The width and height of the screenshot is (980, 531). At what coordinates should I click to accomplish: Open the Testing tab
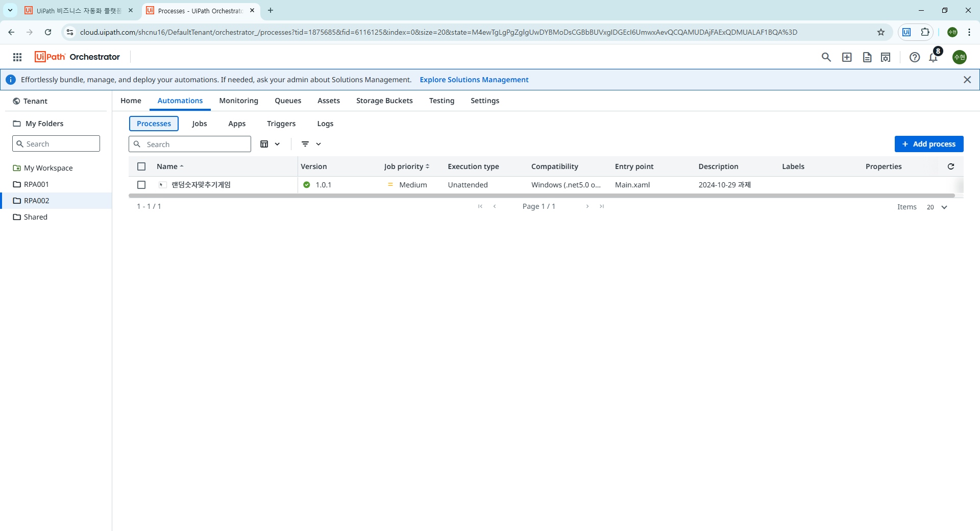[442, 101]
